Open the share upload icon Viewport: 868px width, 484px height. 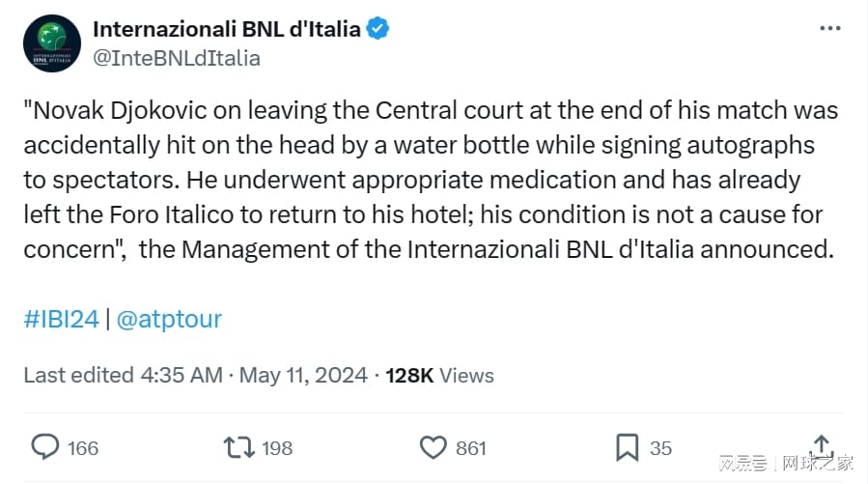822,446
